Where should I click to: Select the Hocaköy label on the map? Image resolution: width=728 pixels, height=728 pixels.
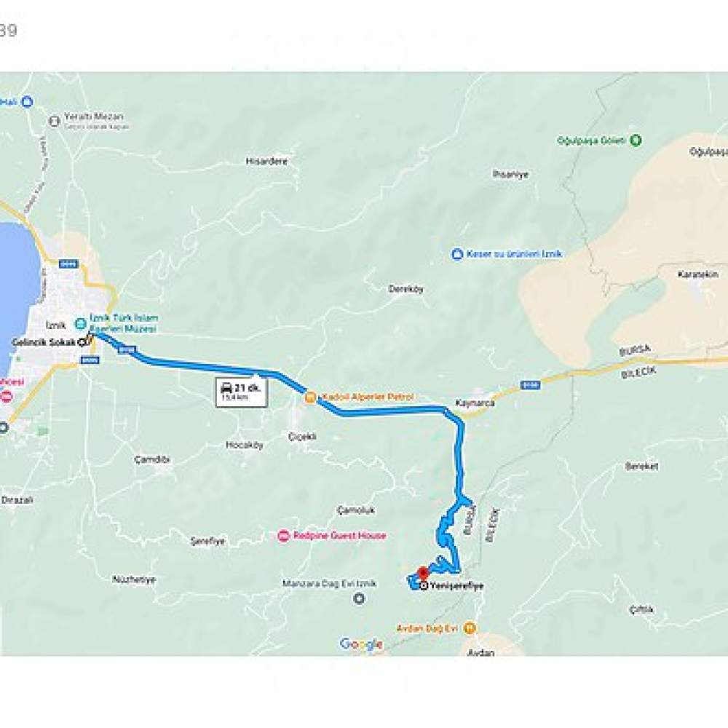point(245,445)
